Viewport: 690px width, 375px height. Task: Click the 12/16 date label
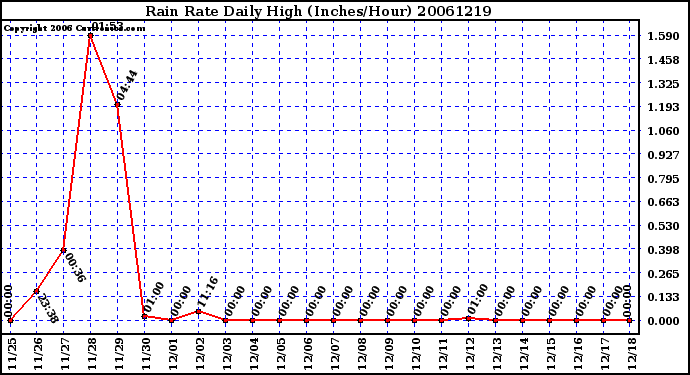(577, 354)
